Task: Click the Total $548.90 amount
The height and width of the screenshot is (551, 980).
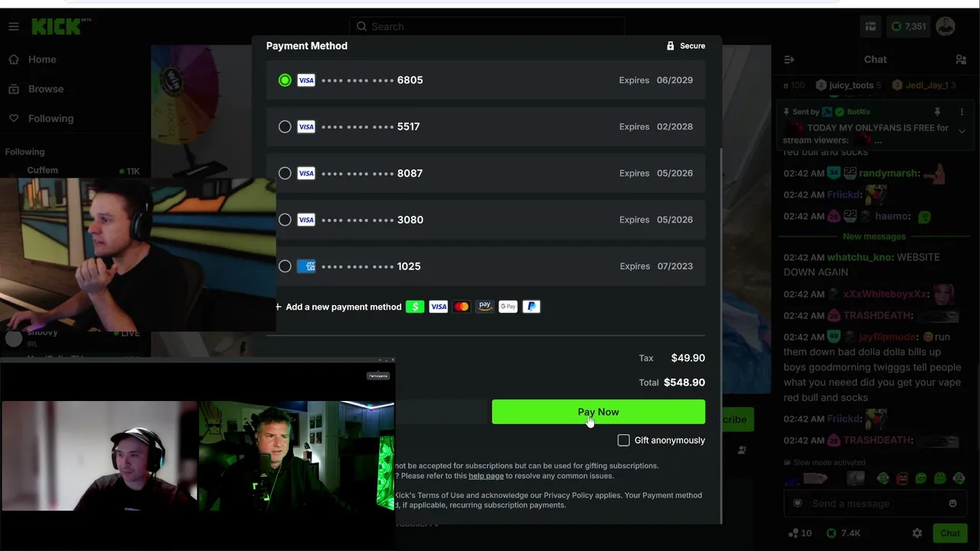Action: pyautogui.click(x=684, y=383)
